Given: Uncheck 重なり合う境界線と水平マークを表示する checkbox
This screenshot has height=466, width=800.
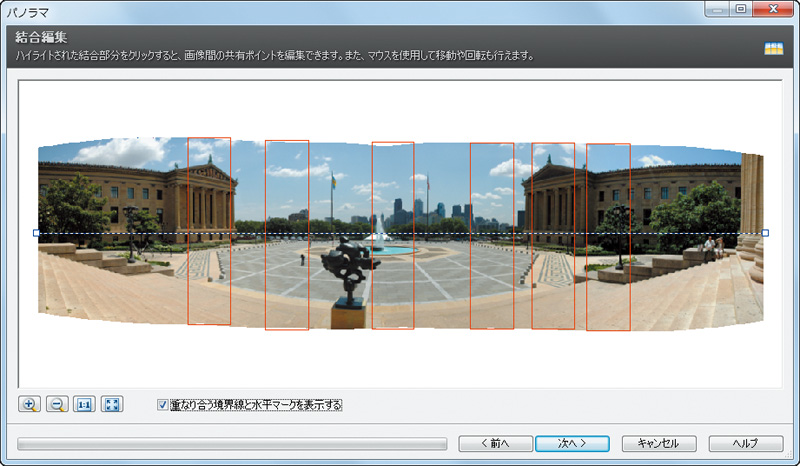Looking at the screenshot, I should [163, 405].
